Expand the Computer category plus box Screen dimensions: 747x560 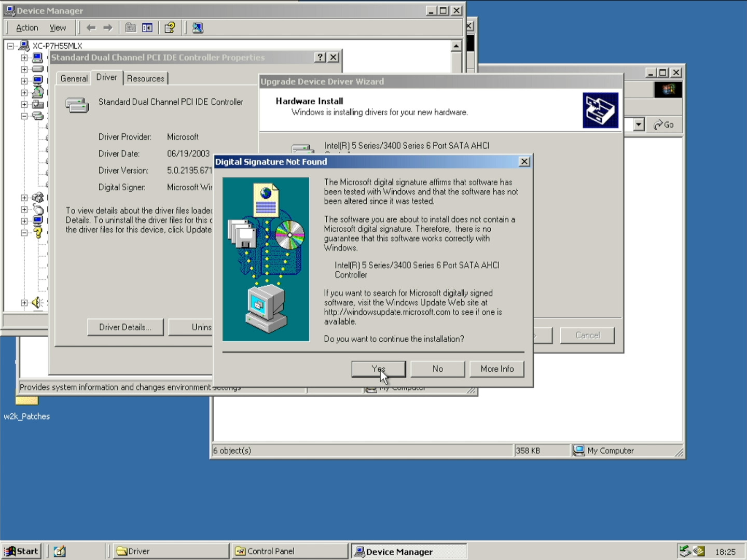click(x=24, y=58)
